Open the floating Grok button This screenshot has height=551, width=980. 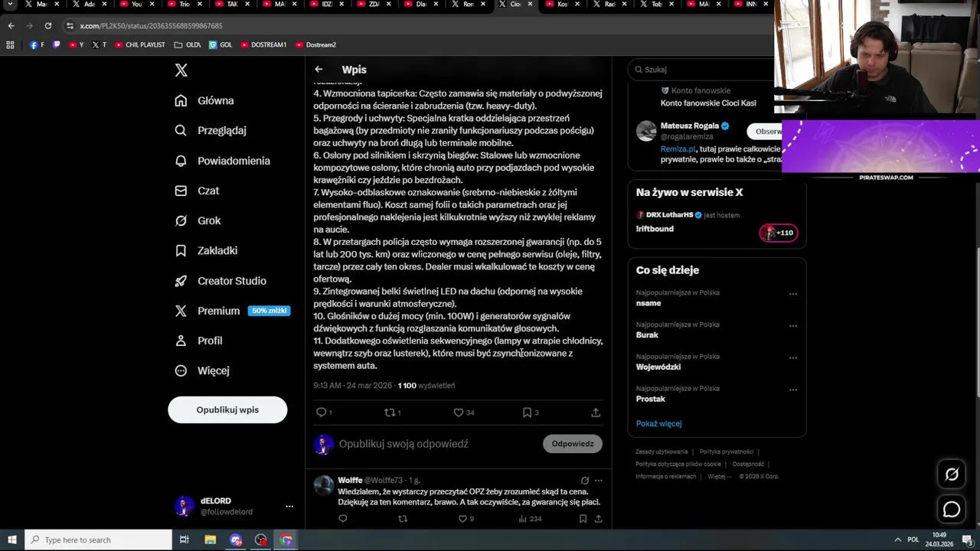[952, 474]
